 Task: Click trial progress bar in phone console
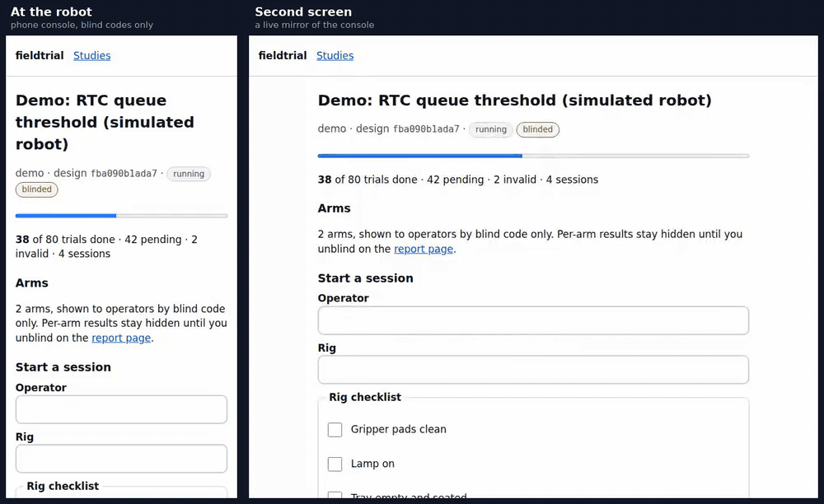click(x=121, y=216)
